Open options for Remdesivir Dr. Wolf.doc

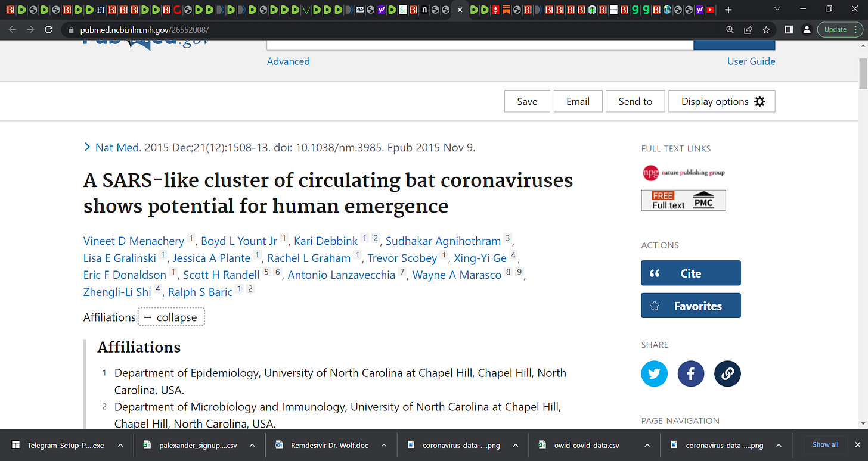click(383, 445)
